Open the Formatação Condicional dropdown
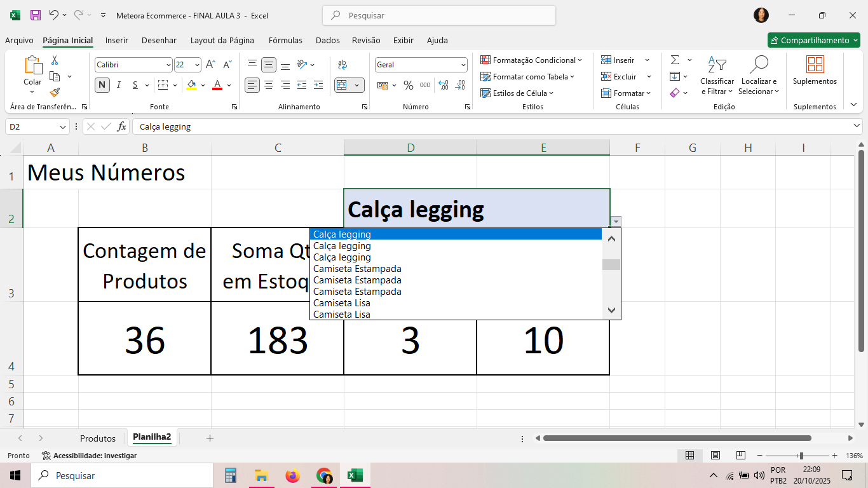 531,60
